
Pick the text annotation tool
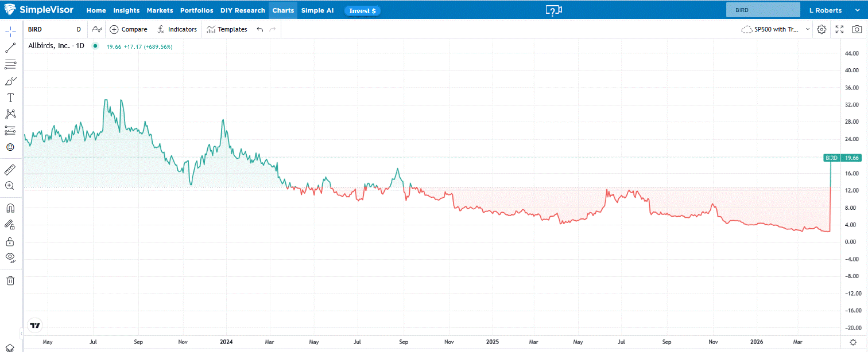(x=10, y=97)
